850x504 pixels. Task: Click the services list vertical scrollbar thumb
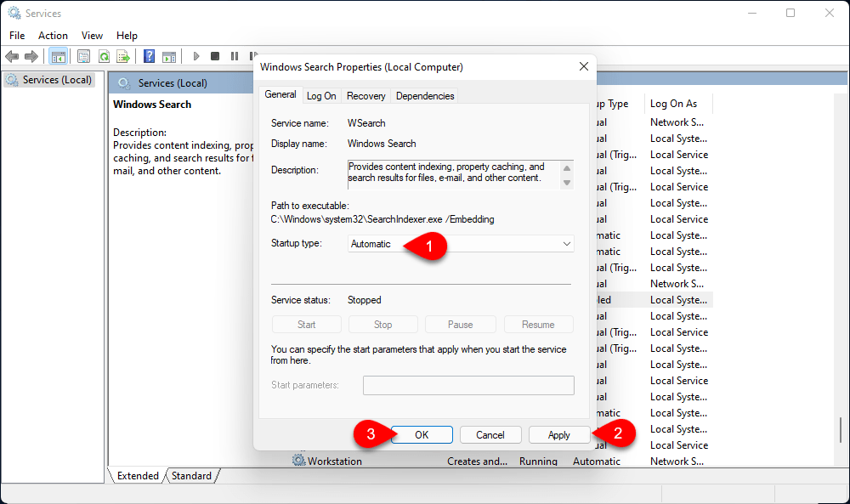point(841,430)
